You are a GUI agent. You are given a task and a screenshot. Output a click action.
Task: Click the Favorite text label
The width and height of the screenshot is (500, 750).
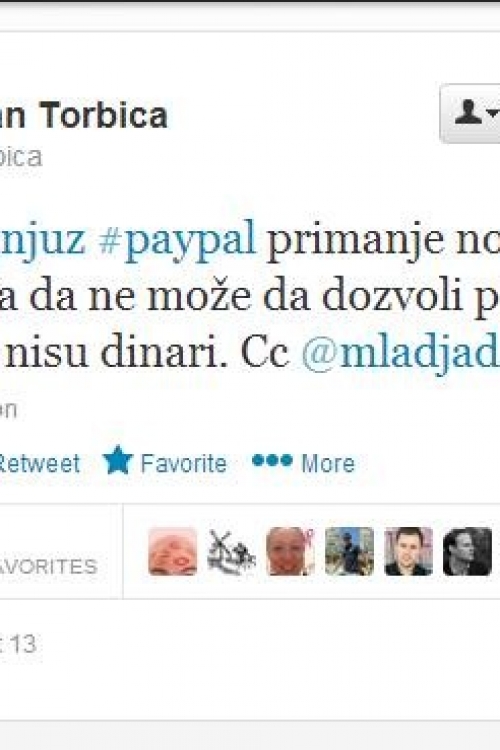tap(184, 463)
